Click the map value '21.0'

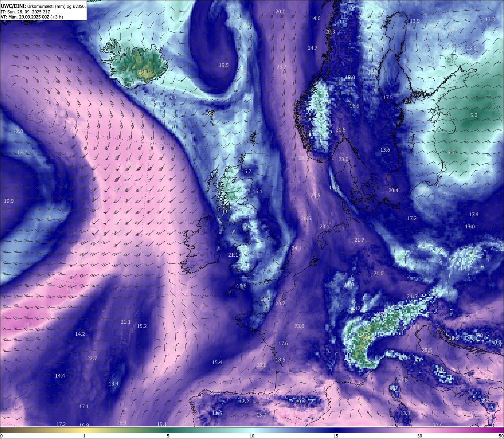(x=378, y=274)
